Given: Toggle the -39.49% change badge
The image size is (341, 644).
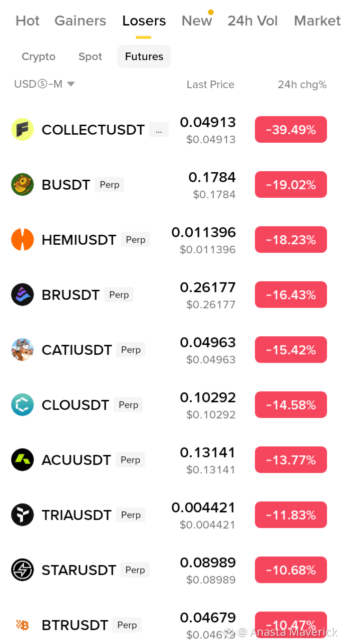Looking at the screenshot, I should (291, 129).
